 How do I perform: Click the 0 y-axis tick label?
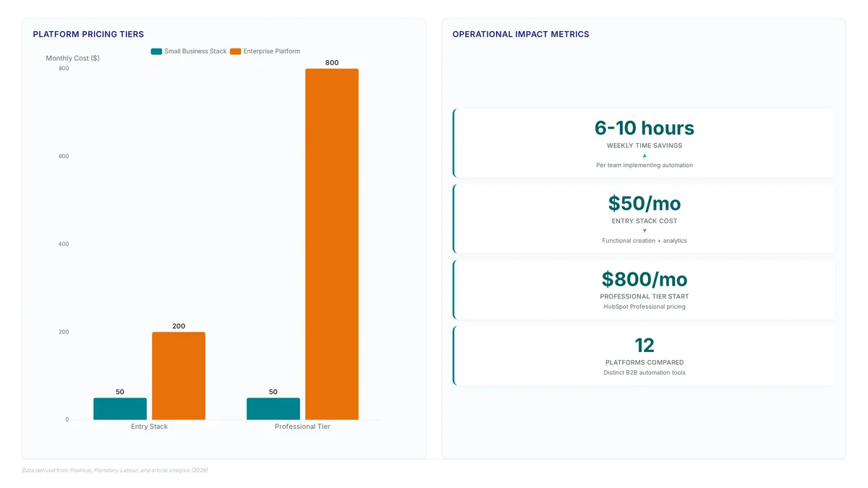point(67,420)
